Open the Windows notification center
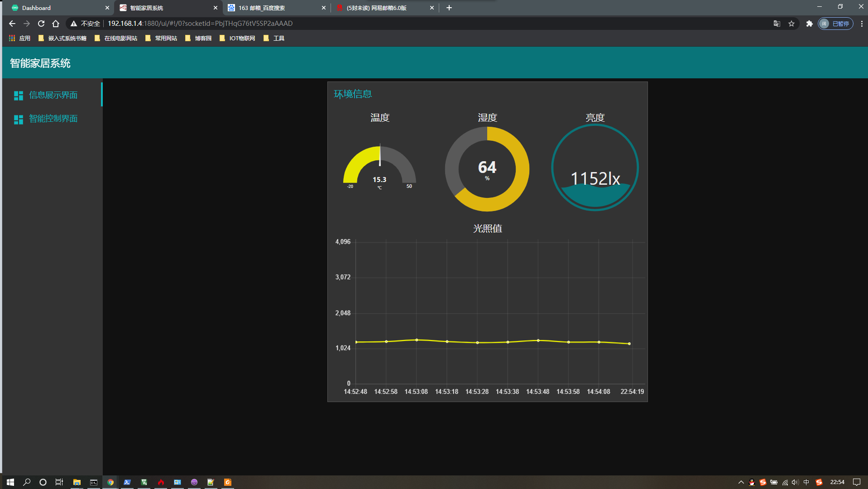Screen dimensions: 868x489 [x=857, y=482]
